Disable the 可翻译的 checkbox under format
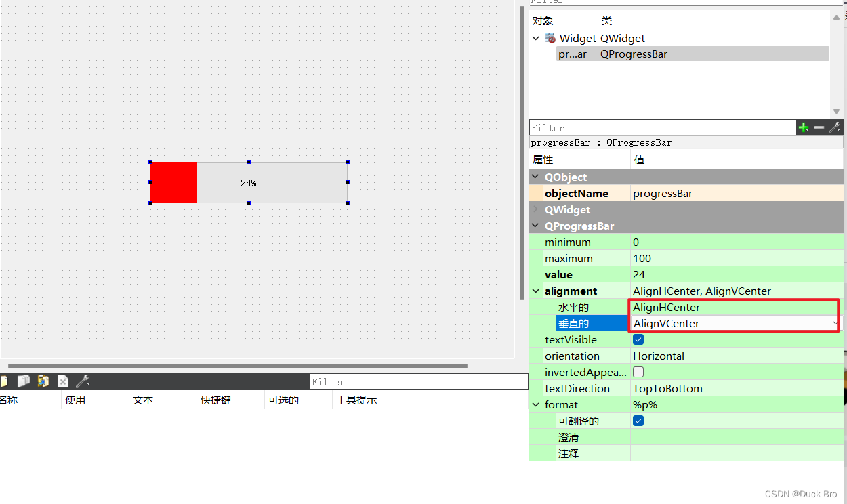The image size is (847, 504). [638, 421]
